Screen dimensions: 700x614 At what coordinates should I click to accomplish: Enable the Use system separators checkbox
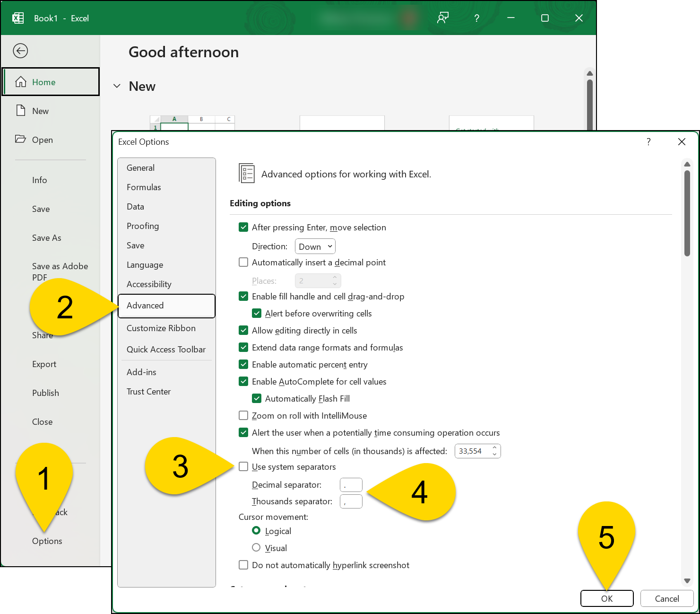[x=243, y=466]
